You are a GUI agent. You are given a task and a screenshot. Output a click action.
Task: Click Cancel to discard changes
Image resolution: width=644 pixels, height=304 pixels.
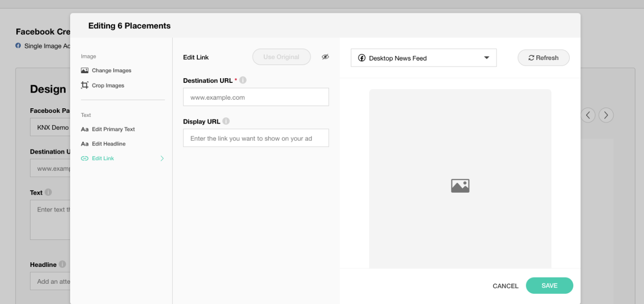[505, 286]
